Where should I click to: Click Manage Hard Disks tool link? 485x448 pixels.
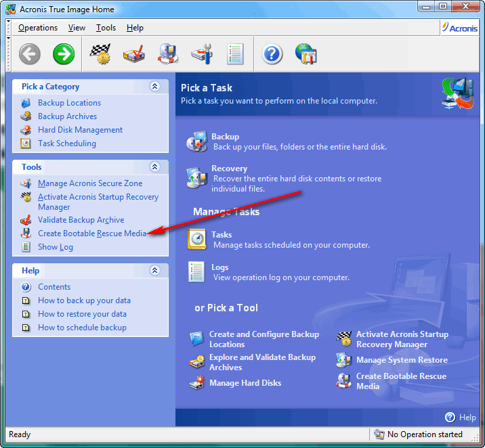point(245,383)
